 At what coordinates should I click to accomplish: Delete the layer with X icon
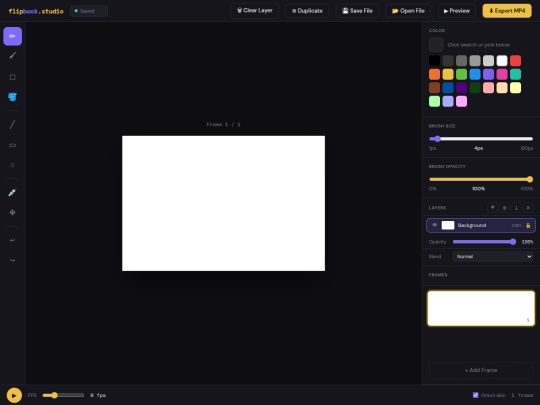(528, 208)
